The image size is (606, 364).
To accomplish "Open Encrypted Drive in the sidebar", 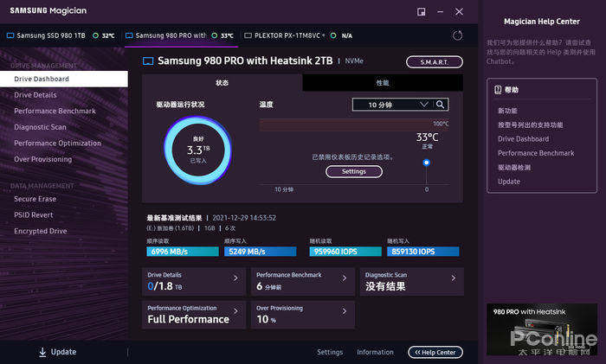I will (x=41, y=231).
